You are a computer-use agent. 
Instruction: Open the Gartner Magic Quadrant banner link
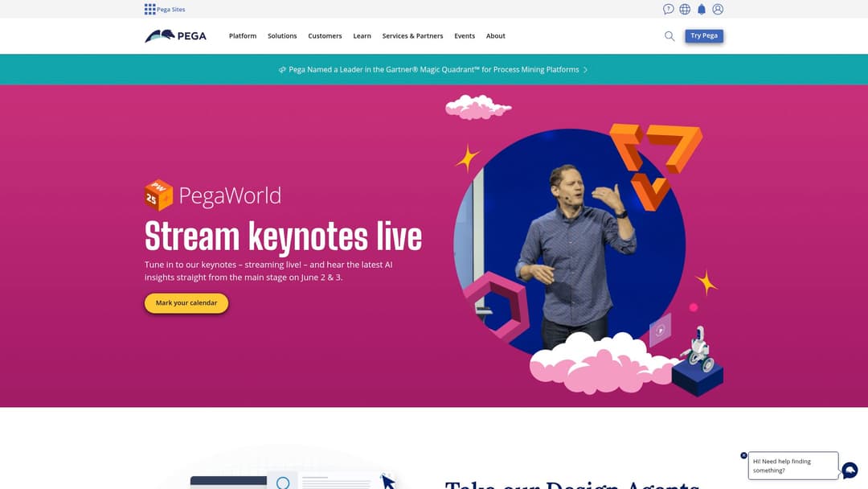433,70
